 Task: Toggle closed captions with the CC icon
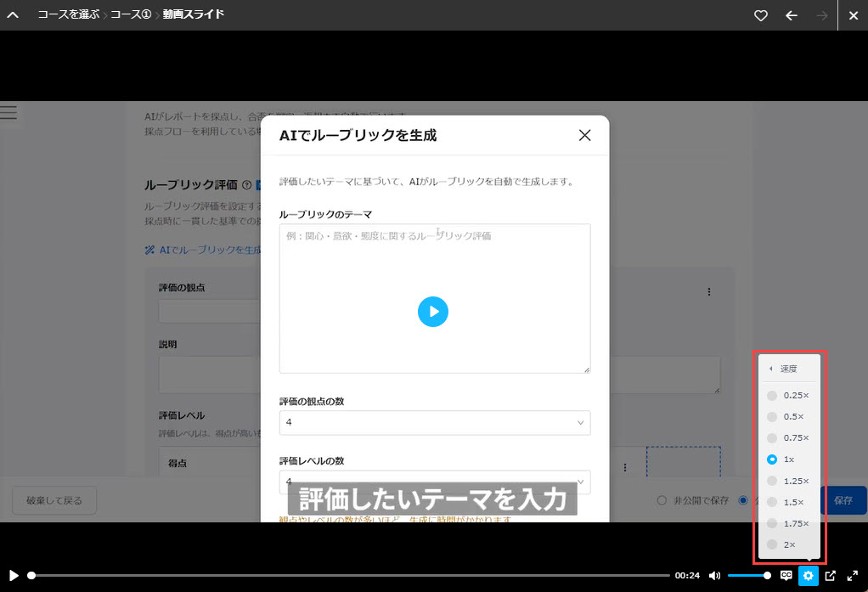(x=786, y=576)
